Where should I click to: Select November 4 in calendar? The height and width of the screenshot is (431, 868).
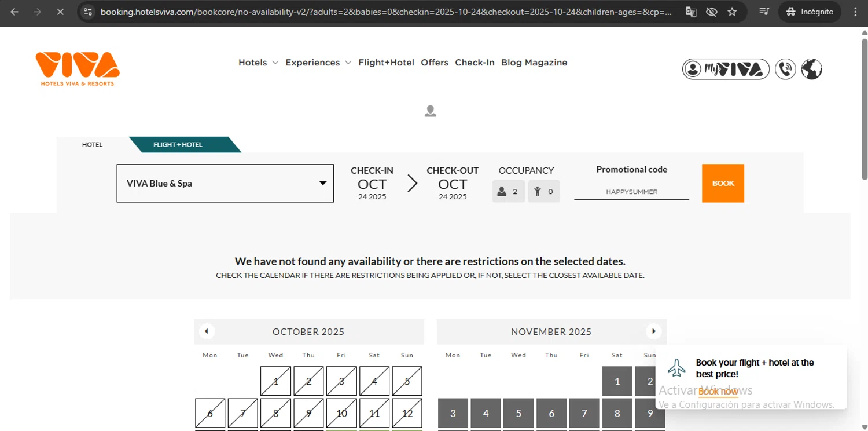[486, 413]
